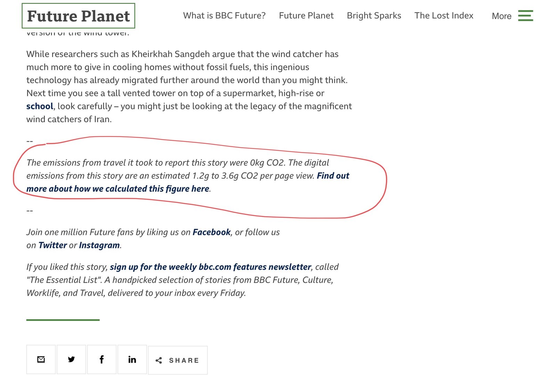The width and height of the screenshot is (556, 392).
Task: Select Future Planet in navigation bar
Action: 306,16
